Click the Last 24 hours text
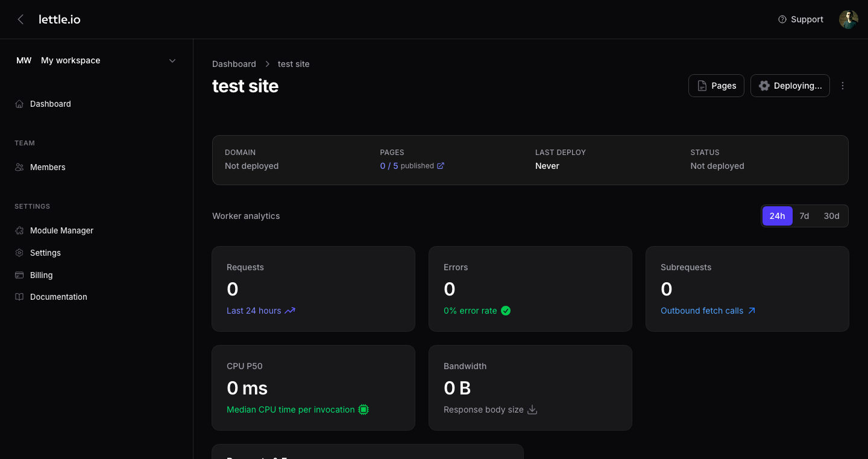 (254, 311)
